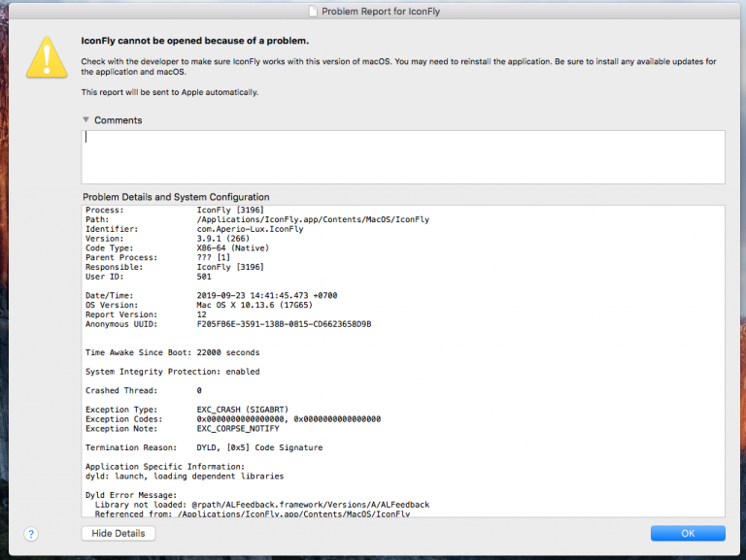Click the bold IconFly cannot be opened heading
Screen dimensions: 746x560
click(194, 41)
